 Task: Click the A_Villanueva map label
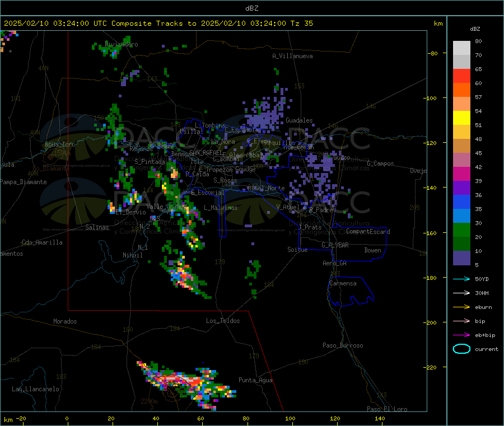click(x=292, y=56)
